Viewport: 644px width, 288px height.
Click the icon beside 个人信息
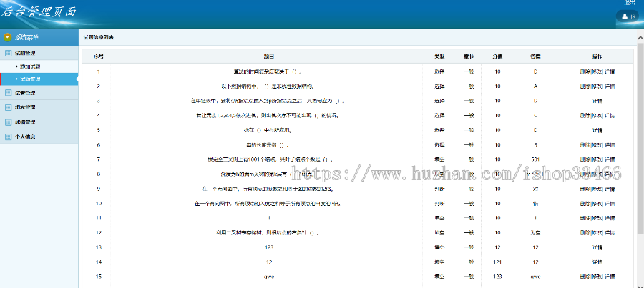click(8, 137)
